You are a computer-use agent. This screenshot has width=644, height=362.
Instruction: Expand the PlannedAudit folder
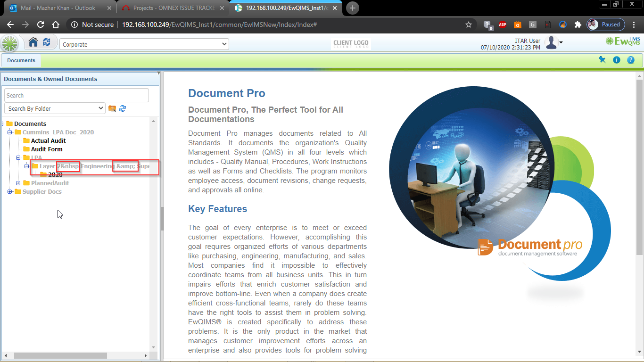[18, 183]
